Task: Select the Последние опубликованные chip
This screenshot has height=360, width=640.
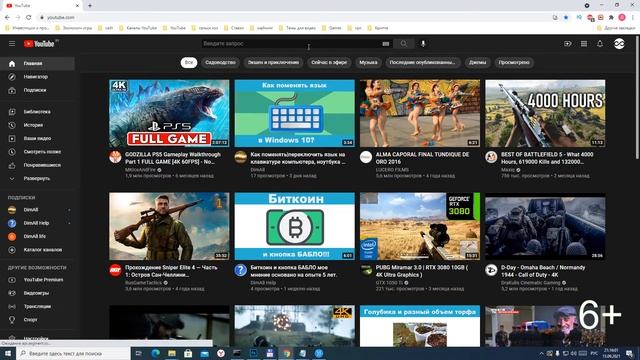Action: tap(422, 62)
